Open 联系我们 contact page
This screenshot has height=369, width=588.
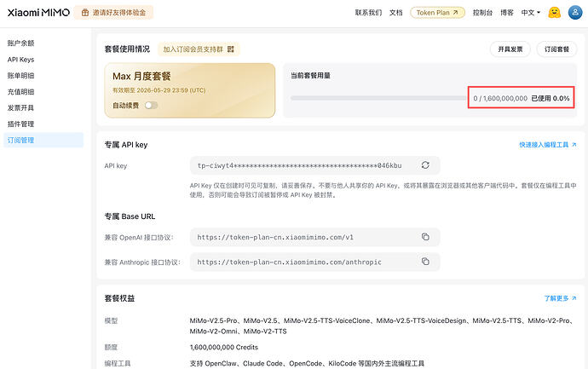coord(368,13)
